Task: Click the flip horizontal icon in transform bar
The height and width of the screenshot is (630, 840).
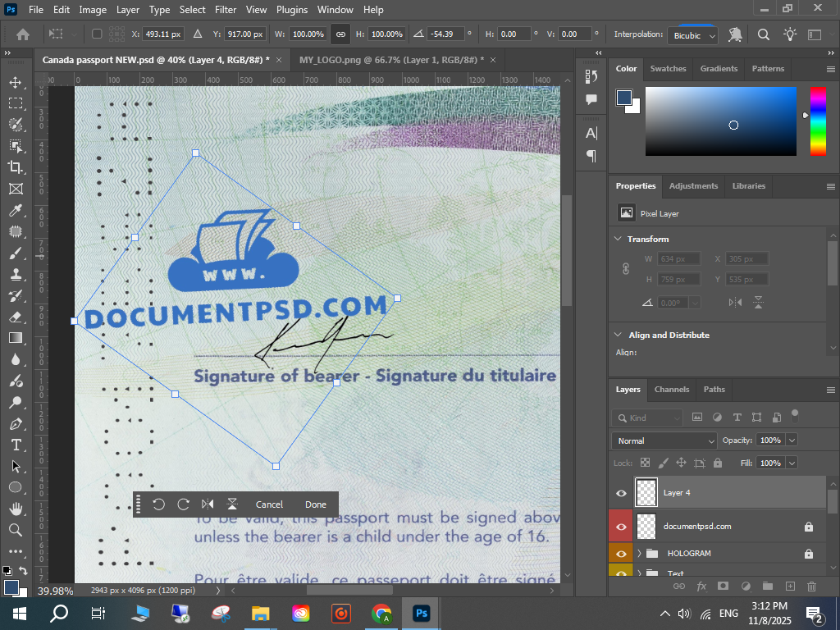Action: [208, 504]
